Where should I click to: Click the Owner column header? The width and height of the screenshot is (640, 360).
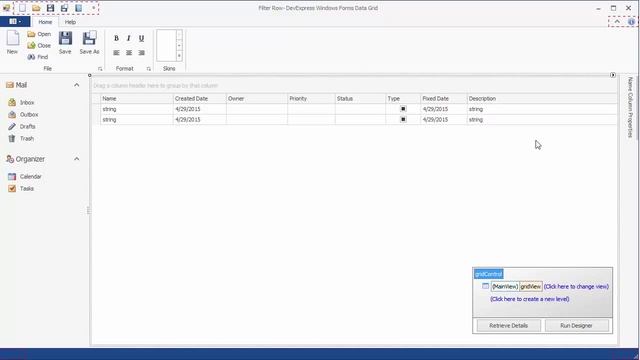point(257,98)
